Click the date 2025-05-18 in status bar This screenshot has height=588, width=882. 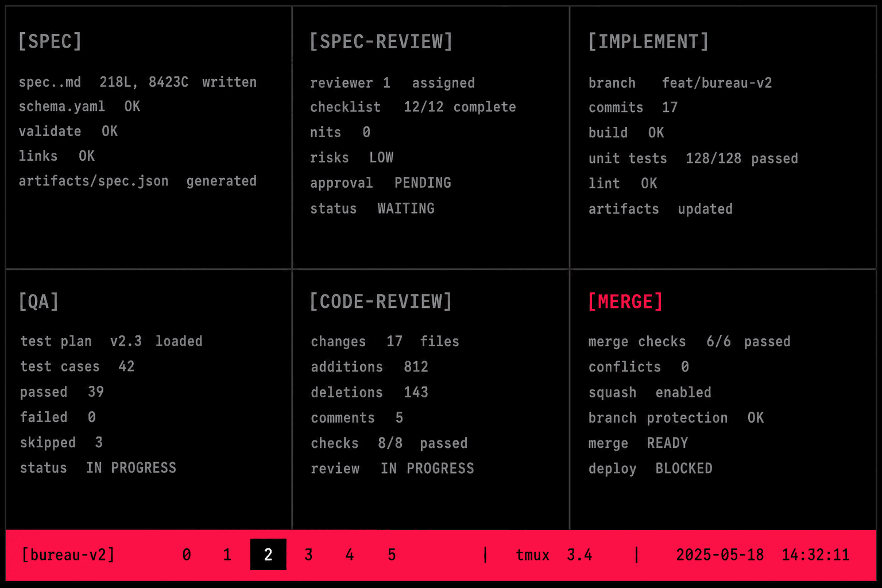click(720, 555)
